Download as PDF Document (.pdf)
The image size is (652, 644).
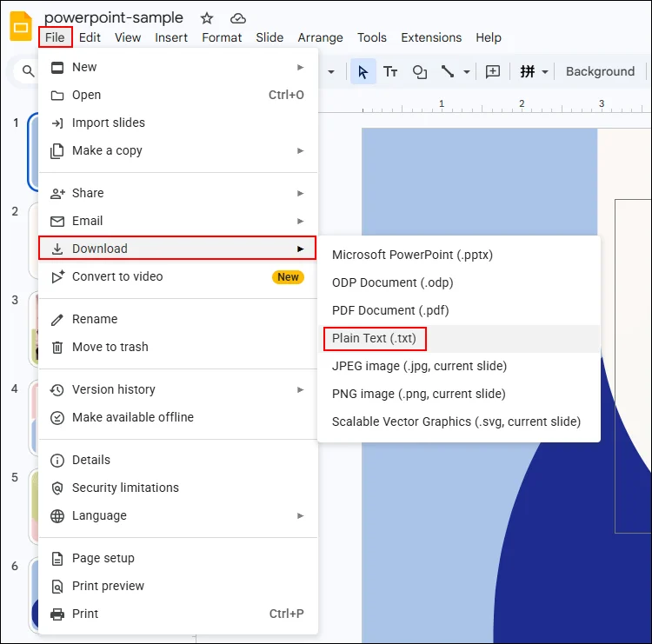459,310
